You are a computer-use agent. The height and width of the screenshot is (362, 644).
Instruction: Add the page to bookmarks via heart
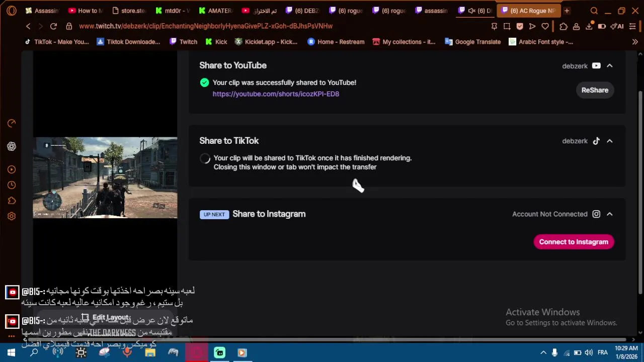(x=545, y=26)
